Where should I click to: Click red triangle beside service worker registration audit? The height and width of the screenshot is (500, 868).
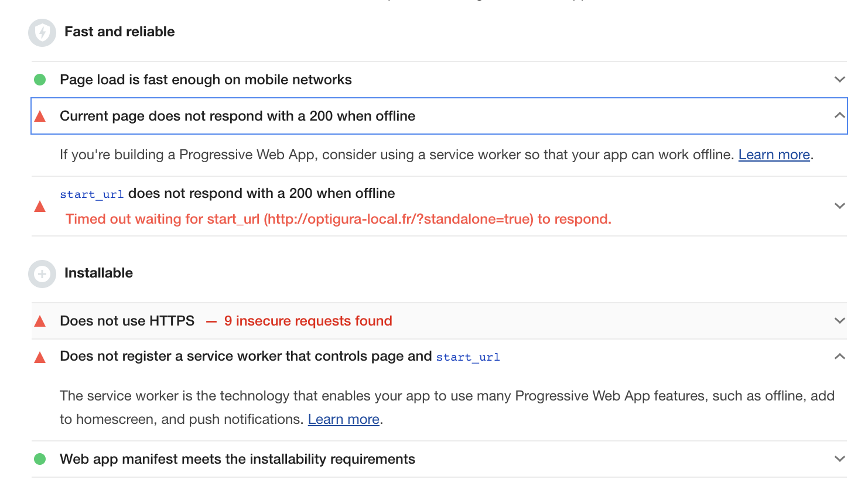click(x=40, y=357)
